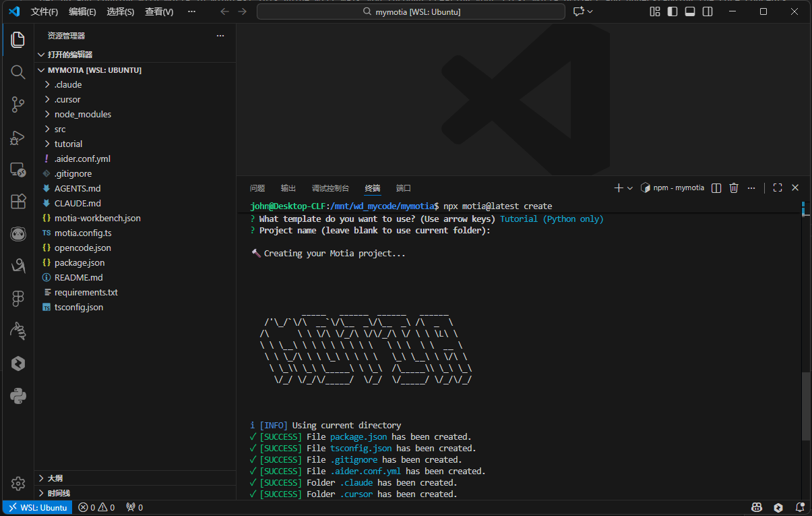Click the forwarded ports status indicator

[x=135, y=507]
